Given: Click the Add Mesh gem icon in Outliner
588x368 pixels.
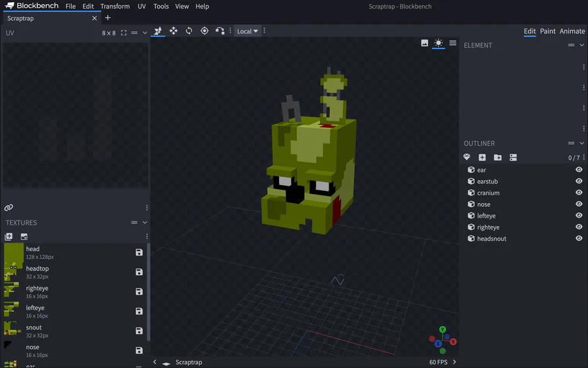Looking at the screenshot, I should pos(467,157).
